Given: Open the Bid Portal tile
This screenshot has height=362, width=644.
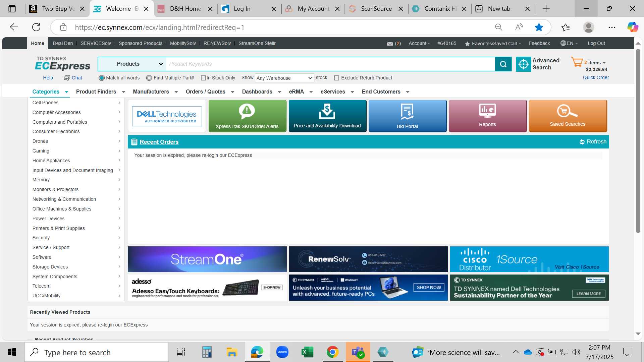Looking at the screenshot, I should (x=408, y=116).
